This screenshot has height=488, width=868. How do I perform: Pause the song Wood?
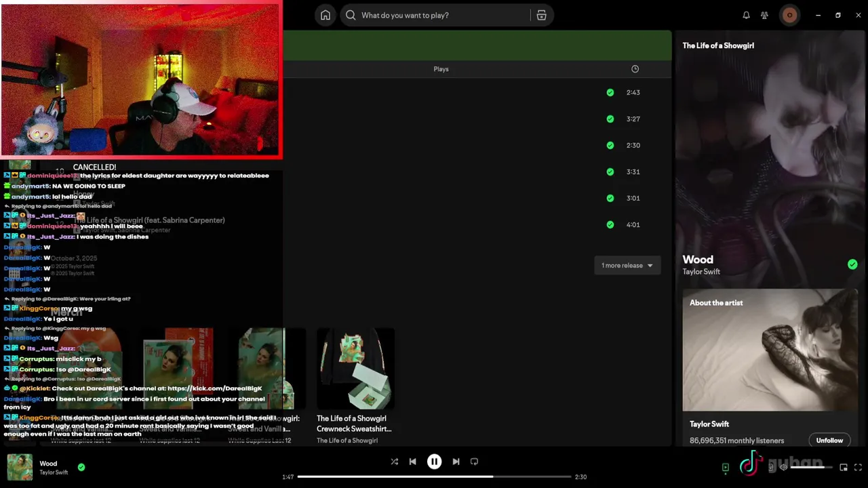[434, 462]
